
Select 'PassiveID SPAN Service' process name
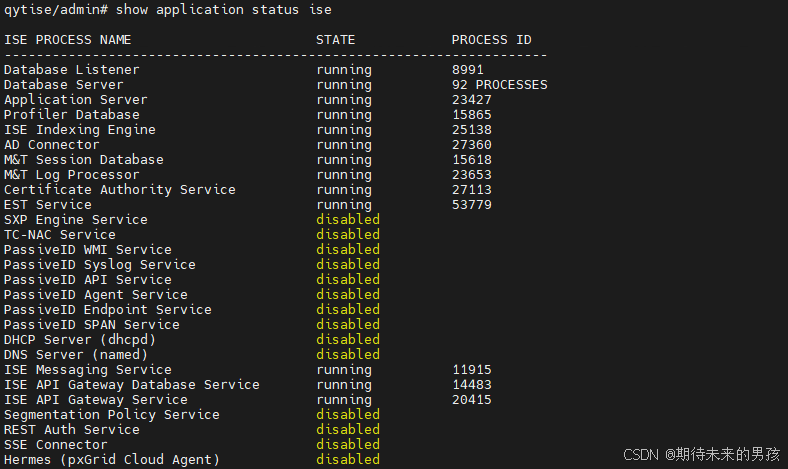pyautogui.click(x=92, y=325)
